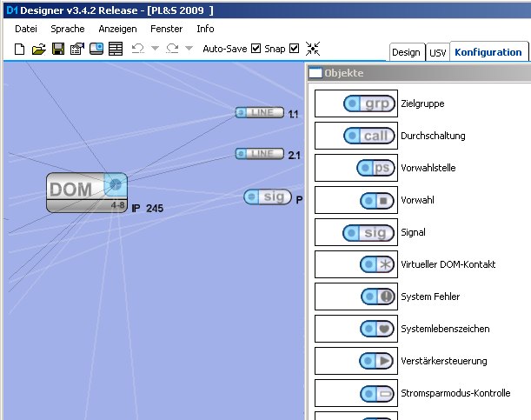Select the LINE 2.1 node on canvas
The height and width of the screenshot is (420, 531).
[260, 154]
